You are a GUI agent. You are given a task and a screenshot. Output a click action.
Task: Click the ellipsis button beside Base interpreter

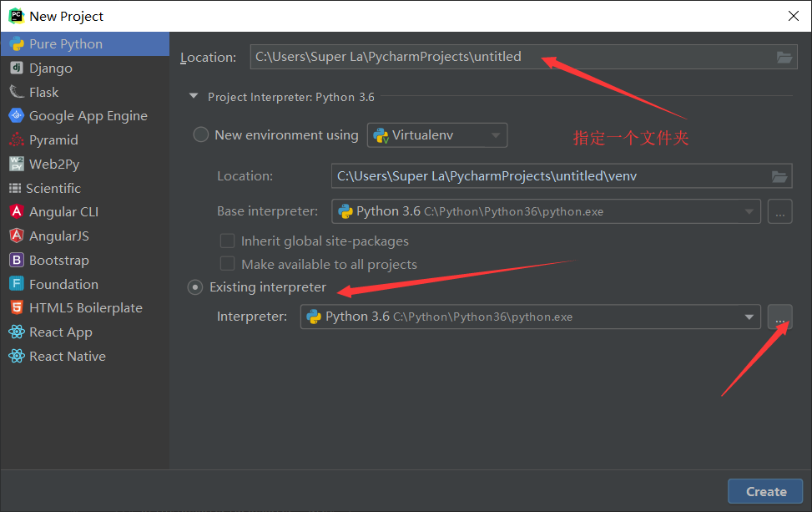[x=780, y=211]
